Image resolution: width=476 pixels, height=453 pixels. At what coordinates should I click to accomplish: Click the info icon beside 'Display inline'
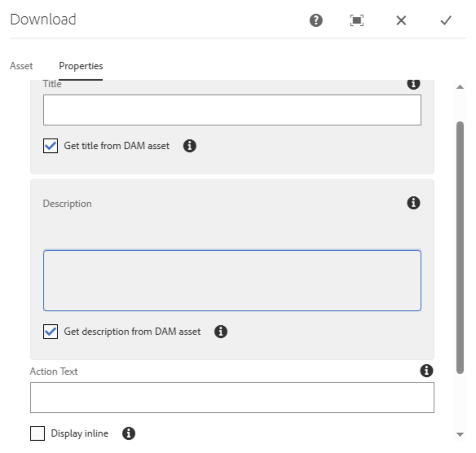click(x=129, y=433)
